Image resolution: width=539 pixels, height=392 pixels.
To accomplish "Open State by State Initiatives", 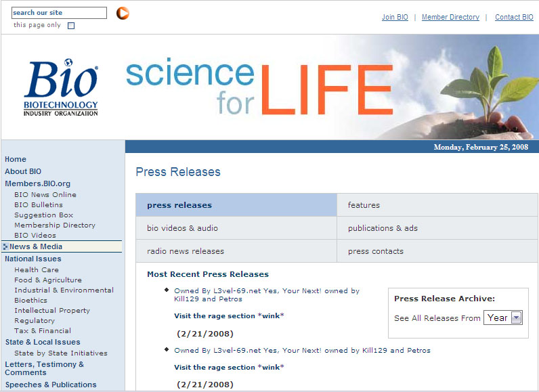I will coord(61,353).
